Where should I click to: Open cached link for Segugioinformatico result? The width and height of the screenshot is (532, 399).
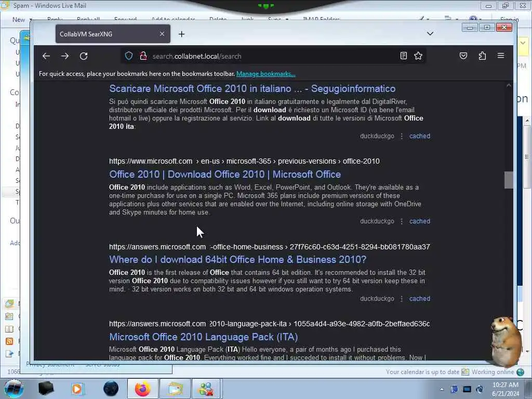coord(420,136)
